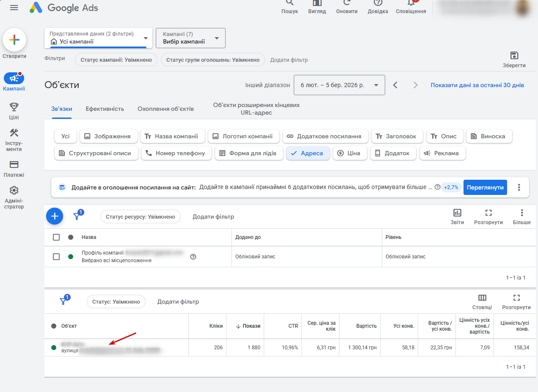This screenshot has height=392, width=538.
Task: Select the Логотип компанії chip
Action: tap(244, 136)
